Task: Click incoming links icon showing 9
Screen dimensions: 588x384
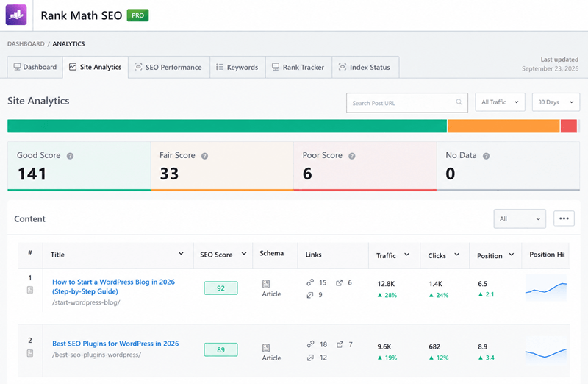Action: [310, 295]
